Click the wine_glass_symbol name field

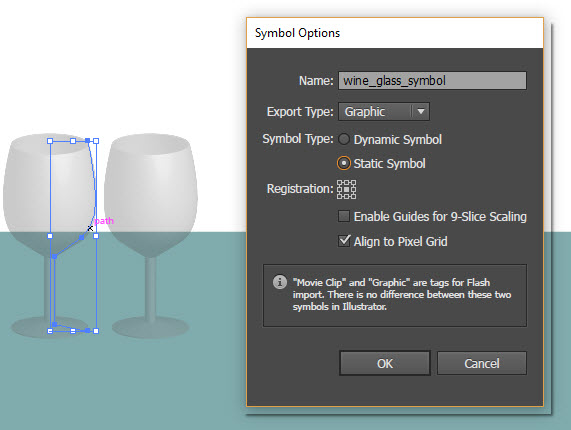(432, 80)
